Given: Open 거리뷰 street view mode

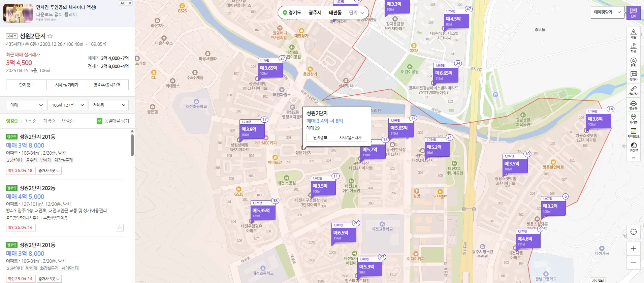Looking at the screenshot, I should click(633, 119).
